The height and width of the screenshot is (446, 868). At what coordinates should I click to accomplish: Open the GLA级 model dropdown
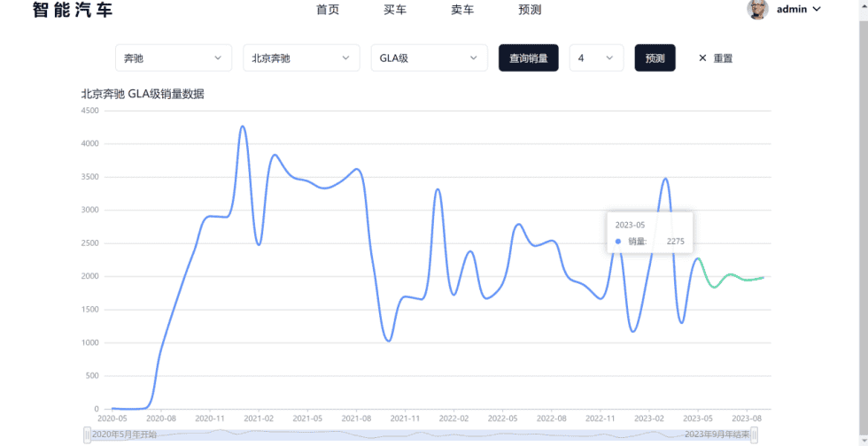(x=429, y=58)
